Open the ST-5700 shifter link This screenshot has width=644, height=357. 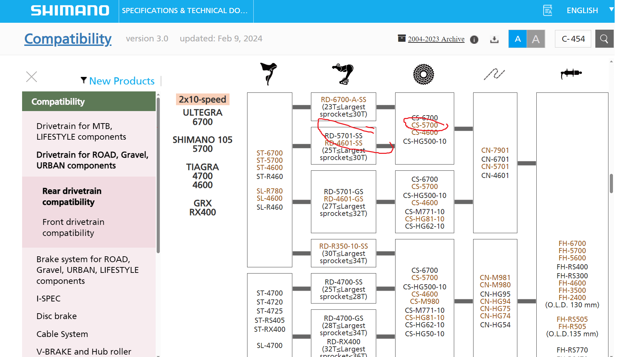[x=270, y=160]
